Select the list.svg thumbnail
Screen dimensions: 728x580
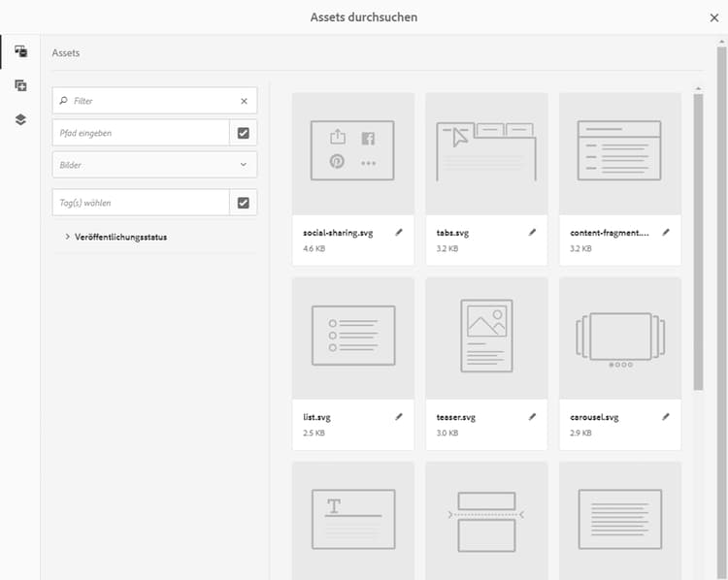point(353,338)
